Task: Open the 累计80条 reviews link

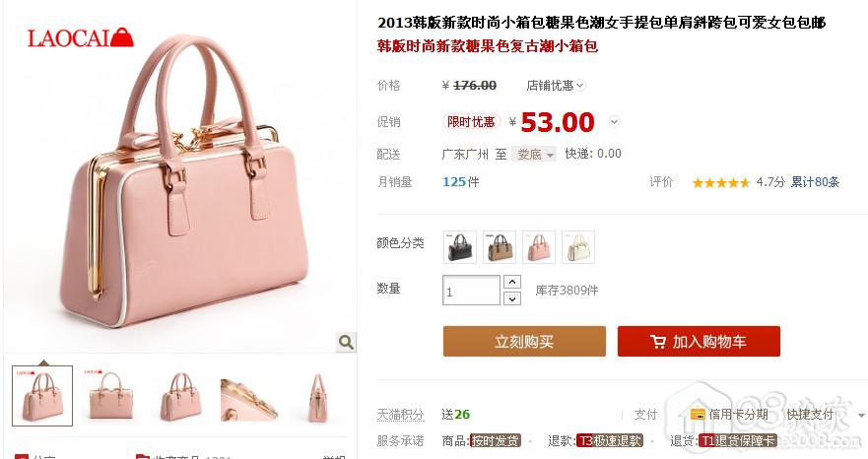Action: click(815, 181)
